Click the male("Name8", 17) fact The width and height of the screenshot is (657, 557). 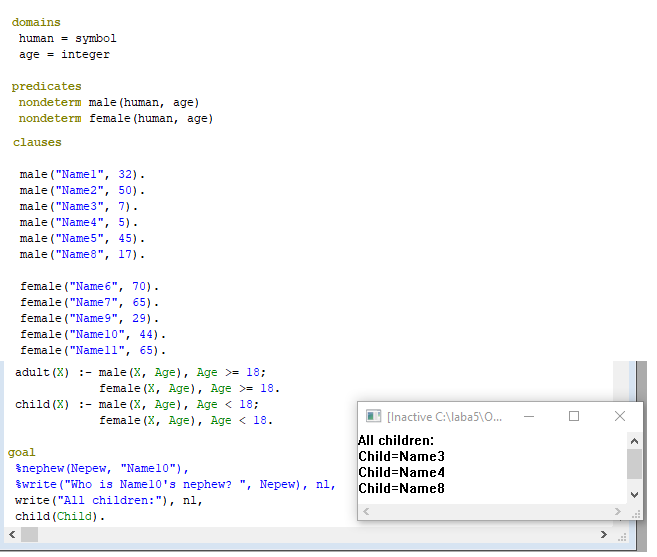click(x=82, y=254)
